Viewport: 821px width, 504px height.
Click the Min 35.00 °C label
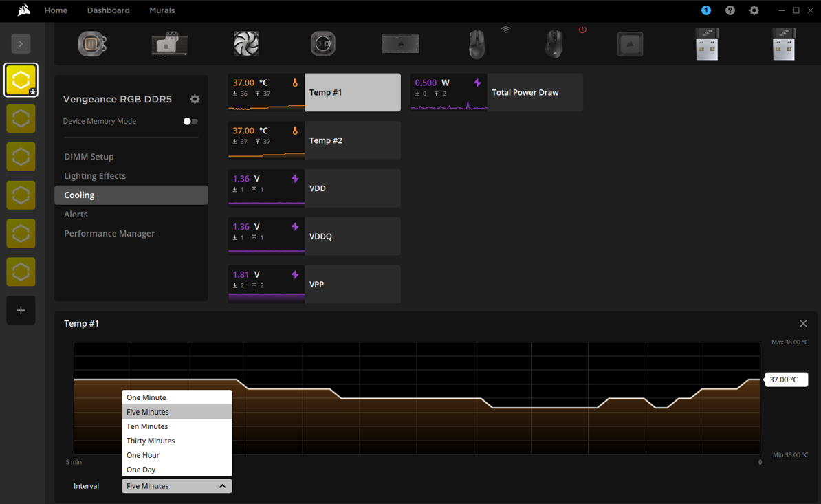click(x=790, y=454)
